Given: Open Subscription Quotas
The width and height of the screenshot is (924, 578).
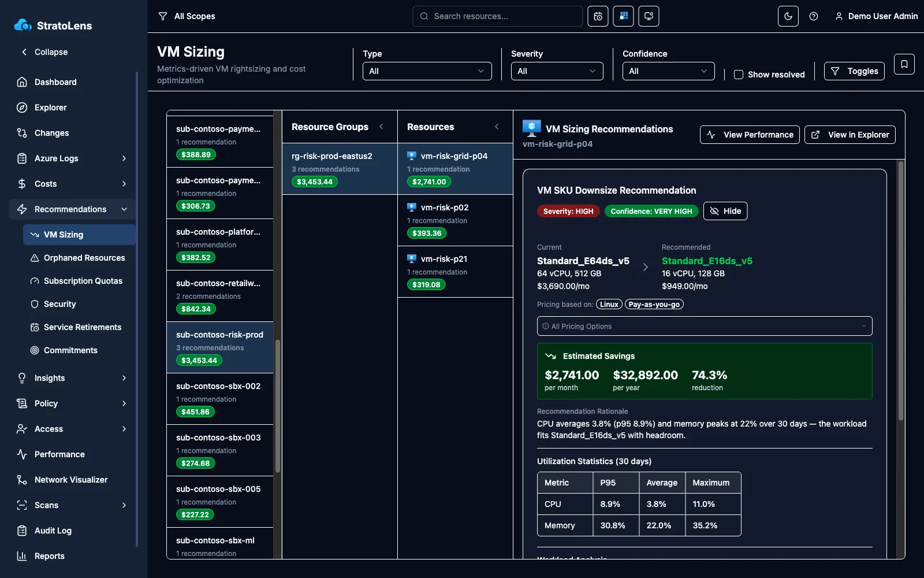Looking at the screenshot, I should tap(80, 281).
